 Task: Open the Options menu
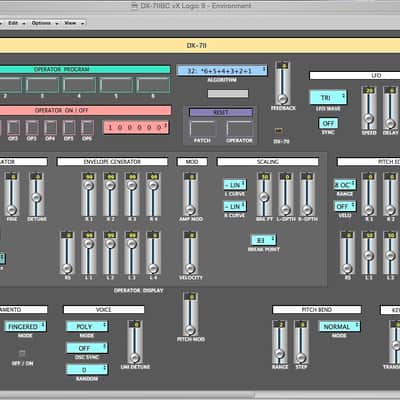pyautogui.click(x=45, y=23)
